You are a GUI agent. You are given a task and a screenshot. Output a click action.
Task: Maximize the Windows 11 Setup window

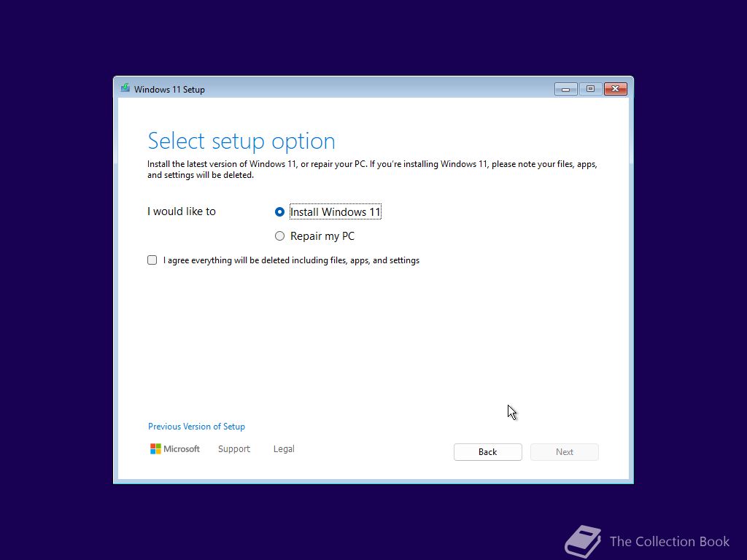tap(590, 89)
